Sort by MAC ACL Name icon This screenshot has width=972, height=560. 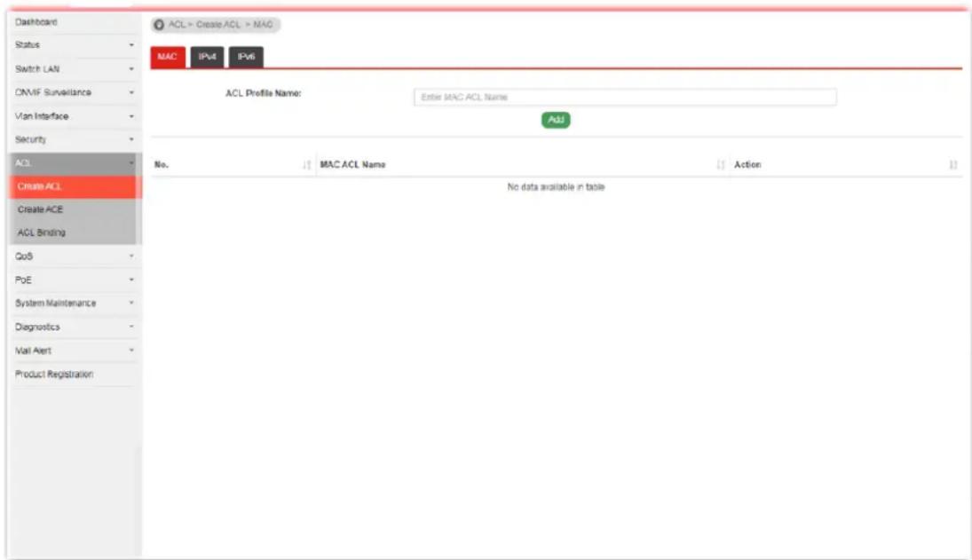(x=720, y=165)
